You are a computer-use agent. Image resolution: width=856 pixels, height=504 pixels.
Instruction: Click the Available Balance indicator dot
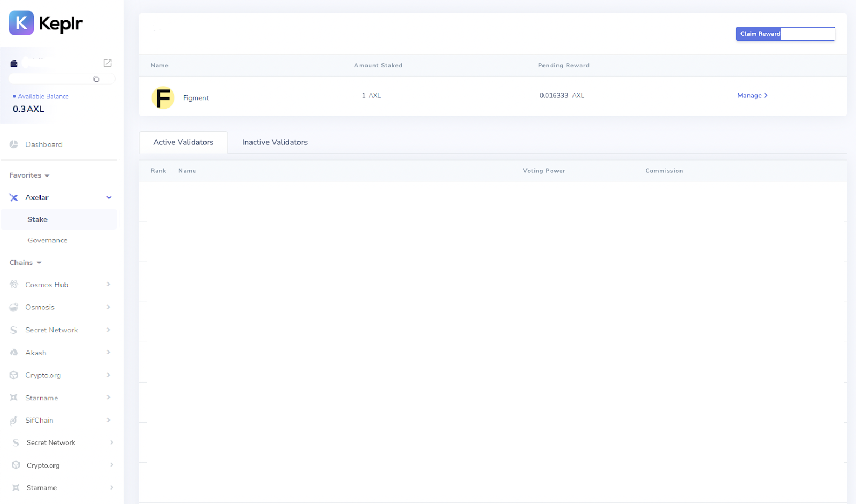[14, 96]
